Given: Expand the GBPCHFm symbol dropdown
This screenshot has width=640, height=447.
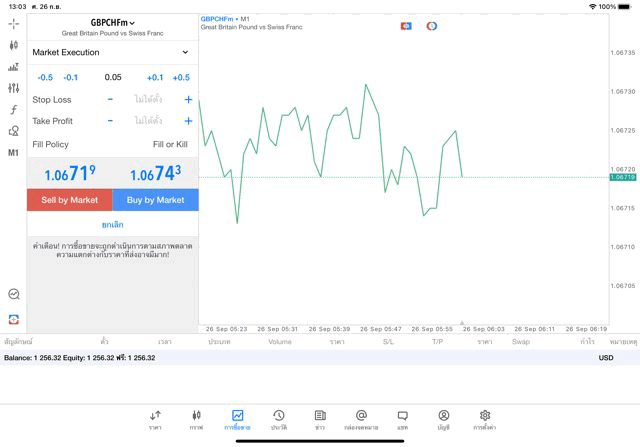Looking at the screenshot, I should coord(112,22).
